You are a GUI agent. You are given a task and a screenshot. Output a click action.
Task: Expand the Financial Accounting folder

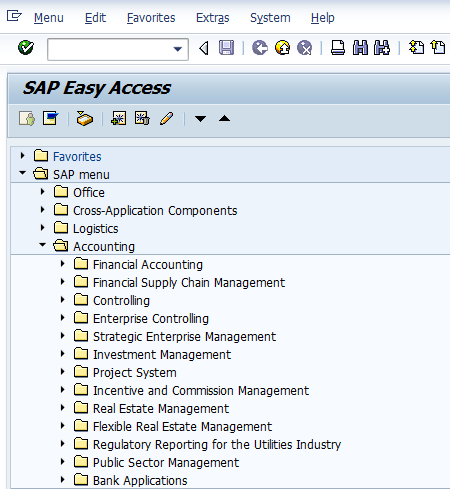pos(62,264)
